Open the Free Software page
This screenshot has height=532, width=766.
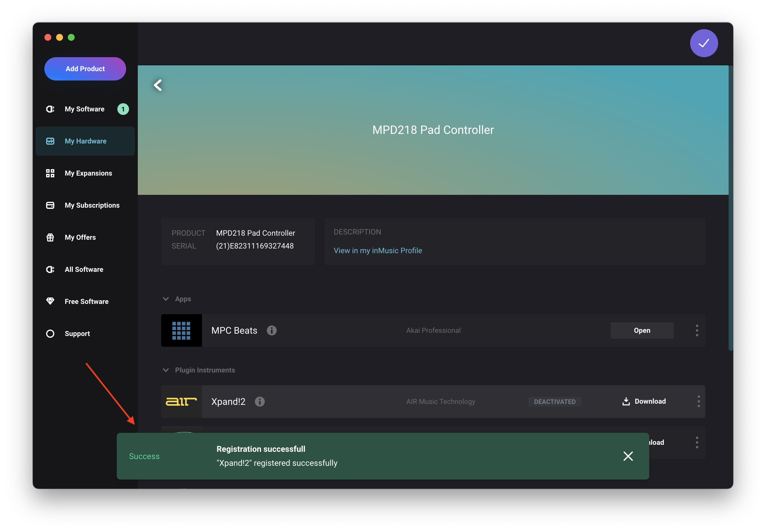(86, 301)
